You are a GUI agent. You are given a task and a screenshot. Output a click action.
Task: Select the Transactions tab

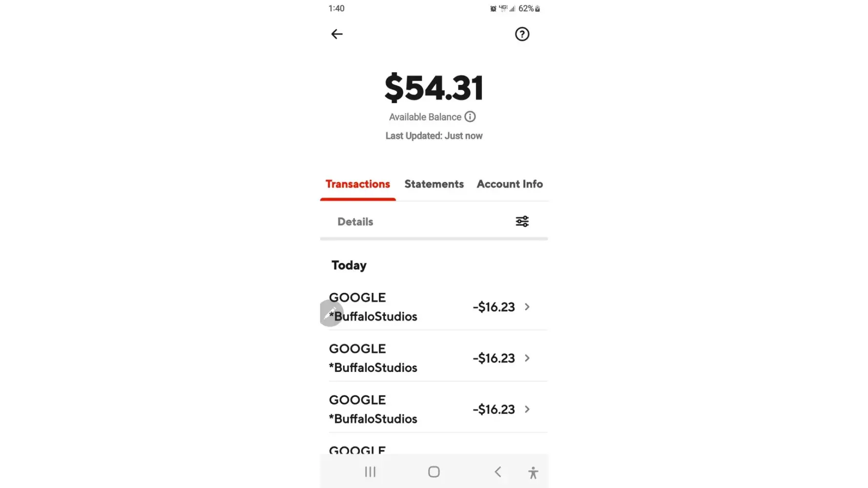(358, 184)
